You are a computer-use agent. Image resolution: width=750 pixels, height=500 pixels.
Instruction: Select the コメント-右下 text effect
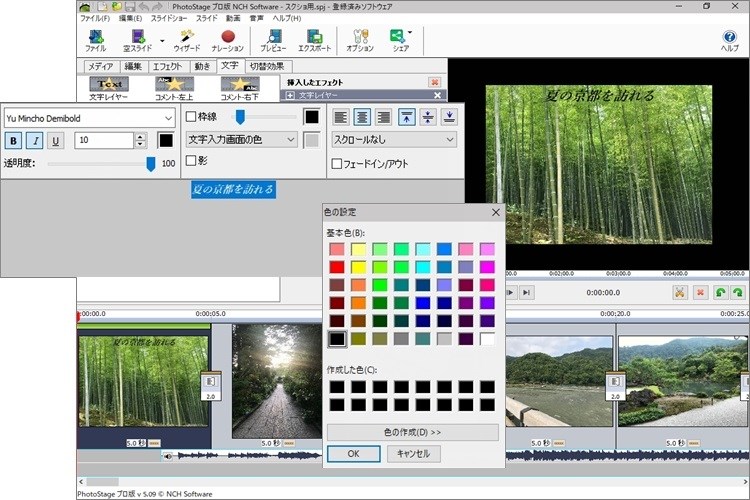[240, 89]
